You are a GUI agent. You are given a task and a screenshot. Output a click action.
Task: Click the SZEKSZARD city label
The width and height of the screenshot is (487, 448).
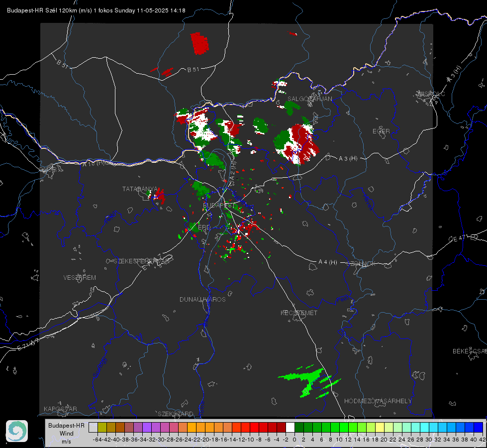pos(176,414)
